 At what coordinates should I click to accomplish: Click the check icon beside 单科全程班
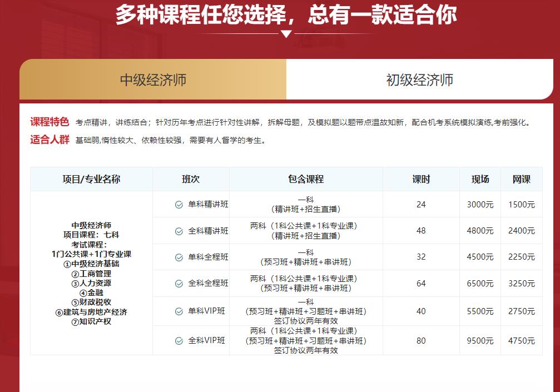tap(179, 257)
